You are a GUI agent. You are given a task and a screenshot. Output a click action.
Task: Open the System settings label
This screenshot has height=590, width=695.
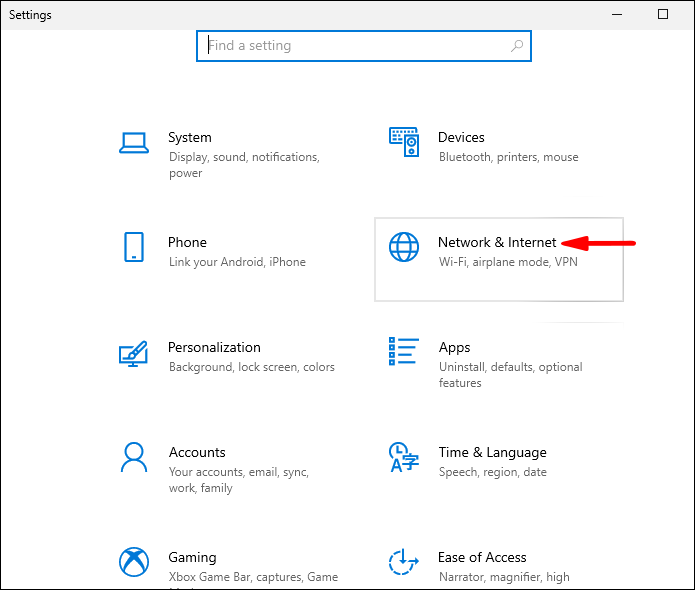pyautogui.click(x=190, y=138)
